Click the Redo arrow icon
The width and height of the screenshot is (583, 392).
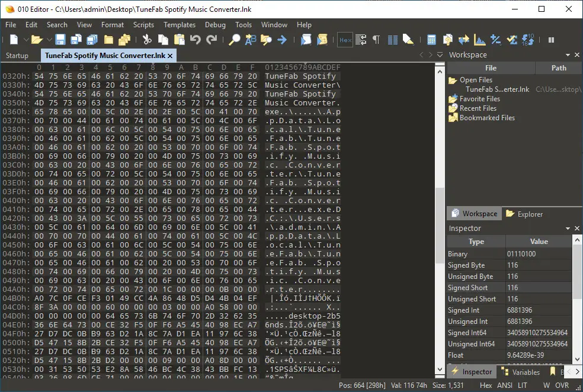(x=212, y=40)
